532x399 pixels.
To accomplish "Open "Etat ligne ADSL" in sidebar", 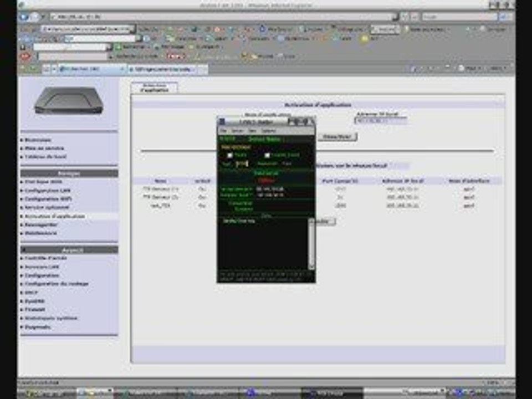I will (x=43, y=182).
